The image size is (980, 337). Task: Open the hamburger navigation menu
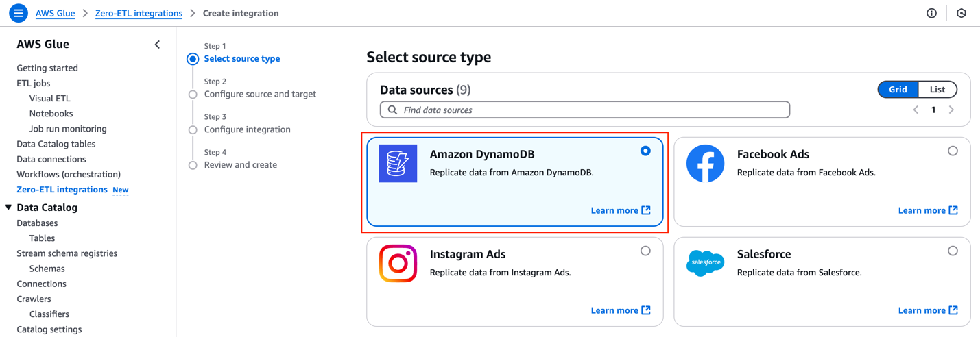[19, 13]
